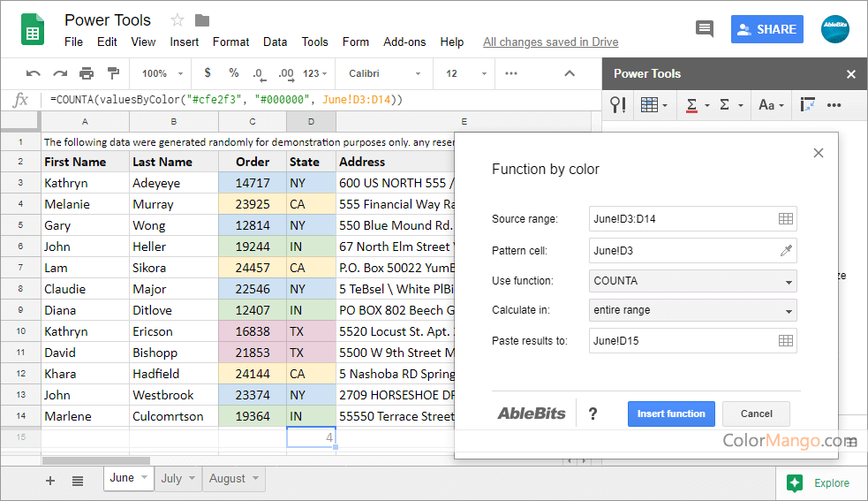The width and height of the screenshot is (868, 501).
Task: Open the August sheet tab arrow
Action: (x=256, y=478)
